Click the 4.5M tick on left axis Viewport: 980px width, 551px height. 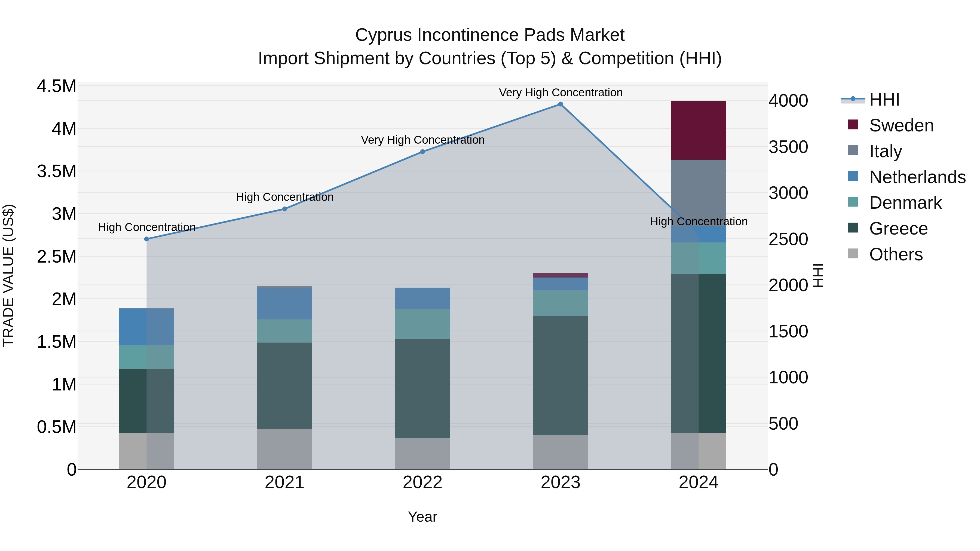click(57, 86)
